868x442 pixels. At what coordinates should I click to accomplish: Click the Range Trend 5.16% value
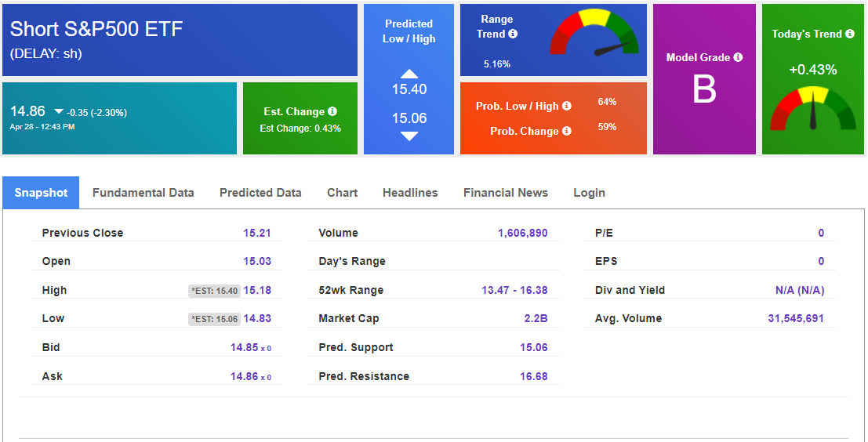(x=497, y=63)
